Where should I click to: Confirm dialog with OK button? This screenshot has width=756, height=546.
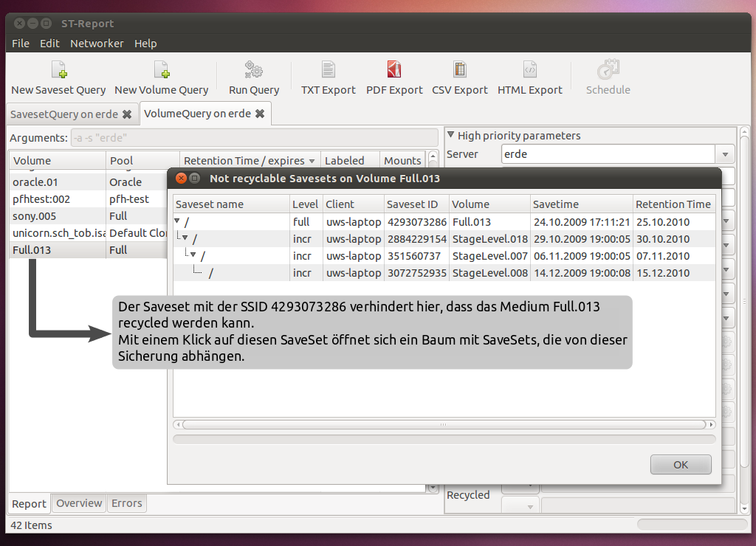(681, 465)
